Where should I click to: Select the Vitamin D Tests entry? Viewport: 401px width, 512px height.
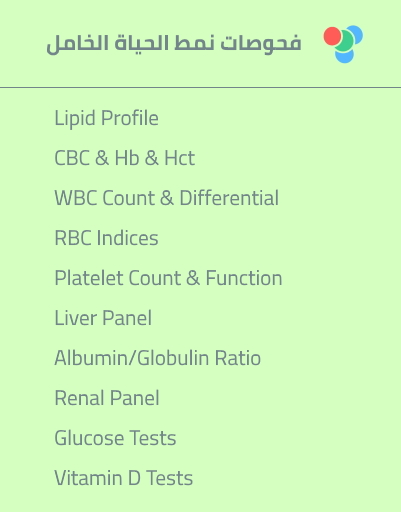point(123,478)
